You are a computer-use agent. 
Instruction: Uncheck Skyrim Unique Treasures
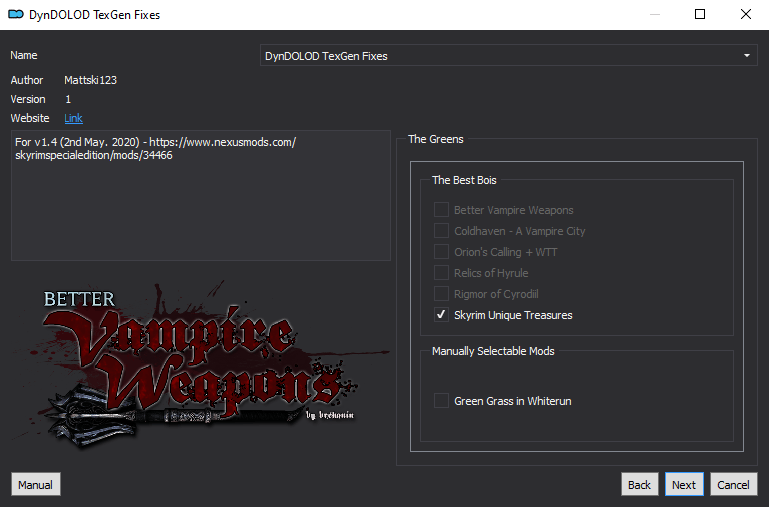[441, 315]
